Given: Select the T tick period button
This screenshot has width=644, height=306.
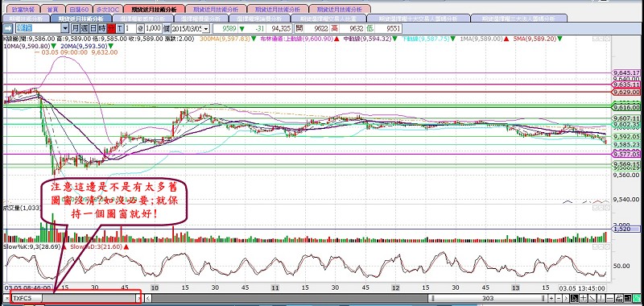Looking at the screenshot, I should (119, 28).
